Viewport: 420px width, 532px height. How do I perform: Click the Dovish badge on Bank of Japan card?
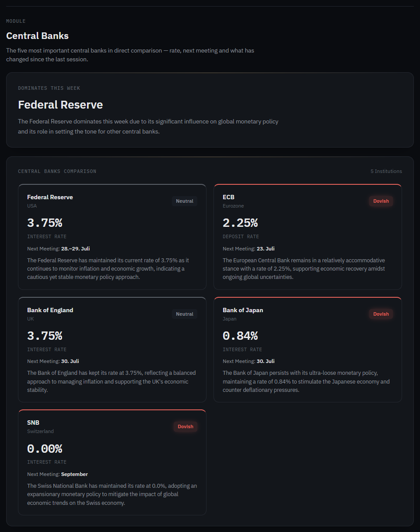pyautogui.click(x=381, y=314)
